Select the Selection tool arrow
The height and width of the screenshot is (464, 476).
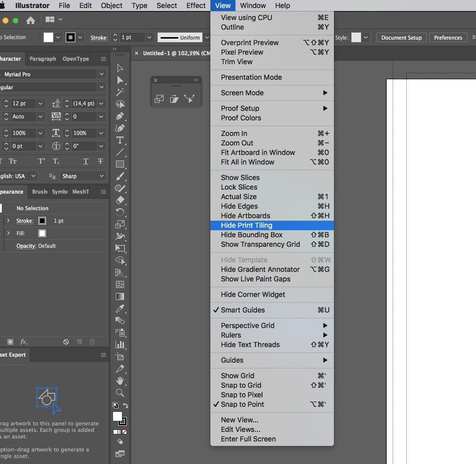pos(120,68)
